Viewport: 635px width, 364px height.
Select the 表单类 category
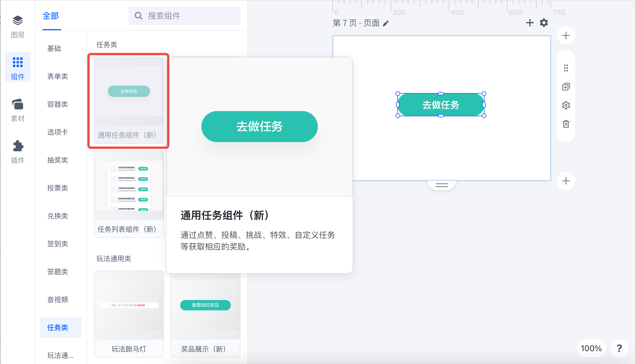pyautogui.click(x=58, y=76)
